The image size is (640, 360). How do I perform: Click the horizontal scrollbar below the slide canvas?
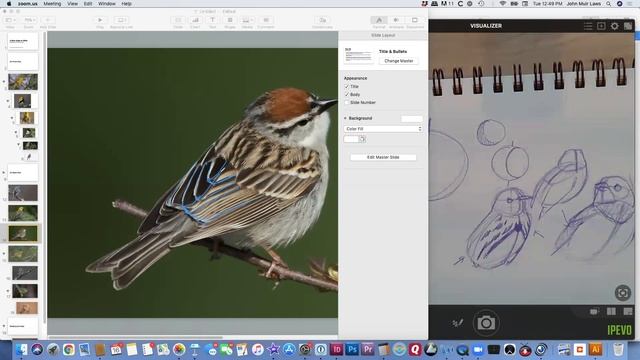coord(136,337)
